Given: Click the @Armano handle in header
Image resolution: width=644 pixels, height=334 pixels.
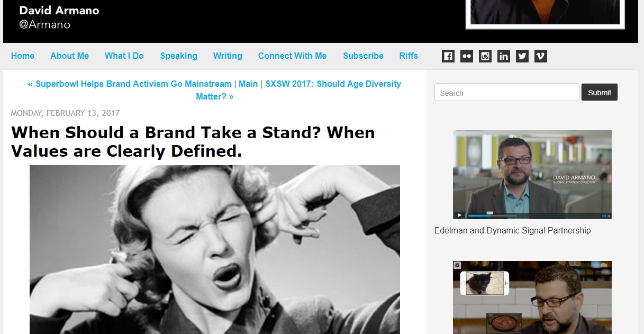Looking at the screenshot, I should [x=44, y=24].
